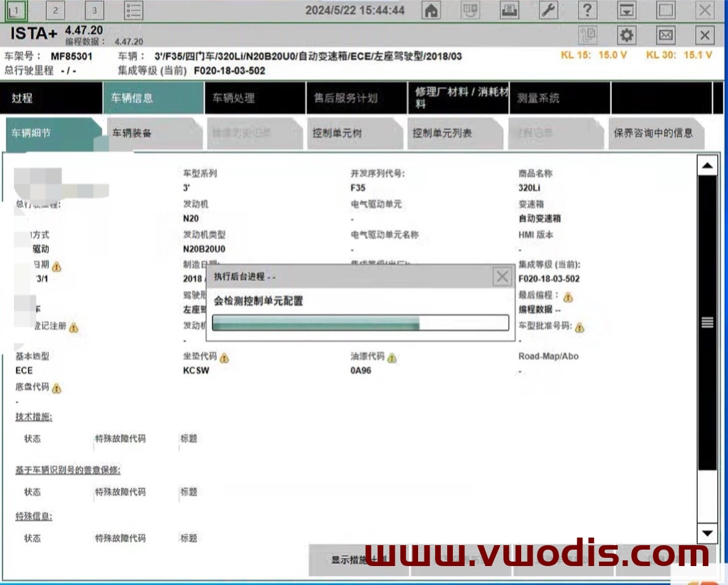This screenshot has width=728, height=585.
Task: Click warning icon next to 车型批准号码
Action: point(579,328)
